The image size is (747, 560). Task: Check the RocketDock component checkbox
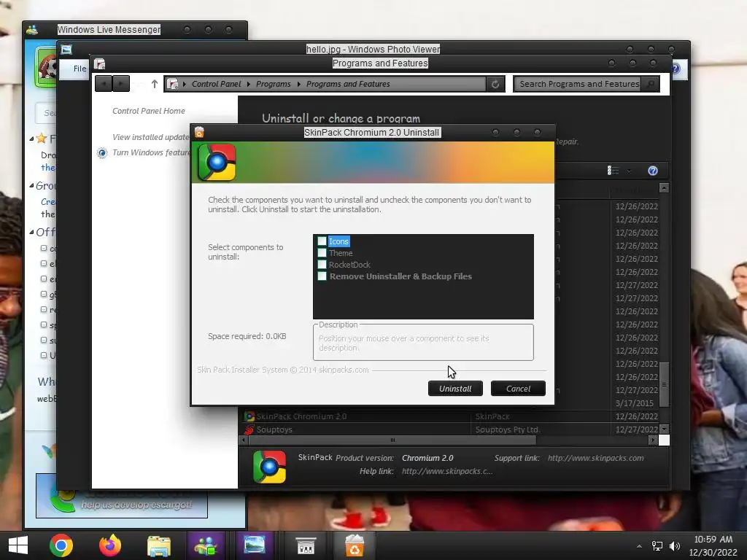click(322, 264)
